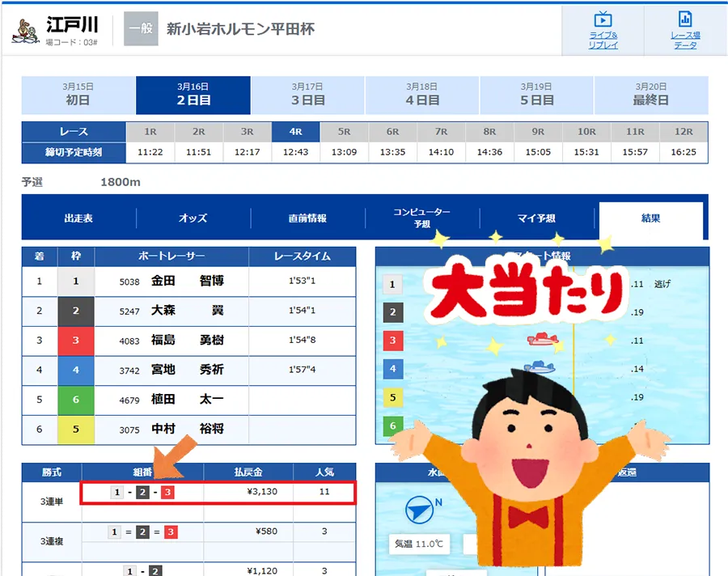The width and height of the screenshot is (728, 576).
Task: Click the 一般 grade badge
Action: point(140,29)
